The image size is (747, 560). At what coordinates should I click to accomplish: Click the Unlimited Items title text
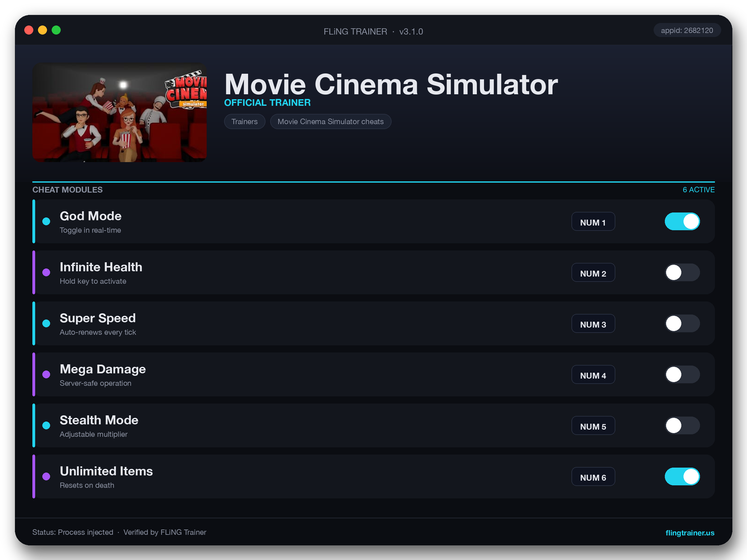(x=106, y=471)
